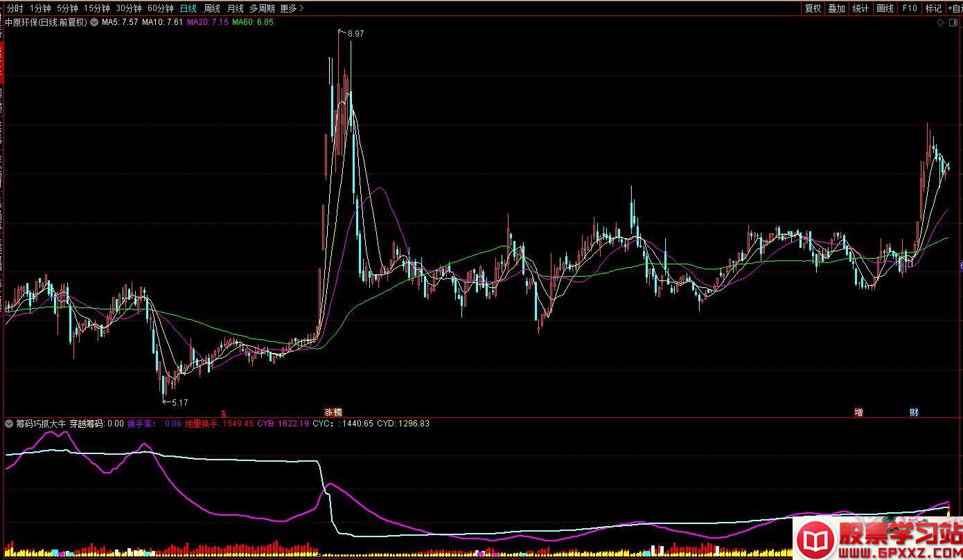Open the 复权 adjustment options
Image resolution: width=963 pixels, height=560 pixels.
pyautogui.click(x=813, y=8)
